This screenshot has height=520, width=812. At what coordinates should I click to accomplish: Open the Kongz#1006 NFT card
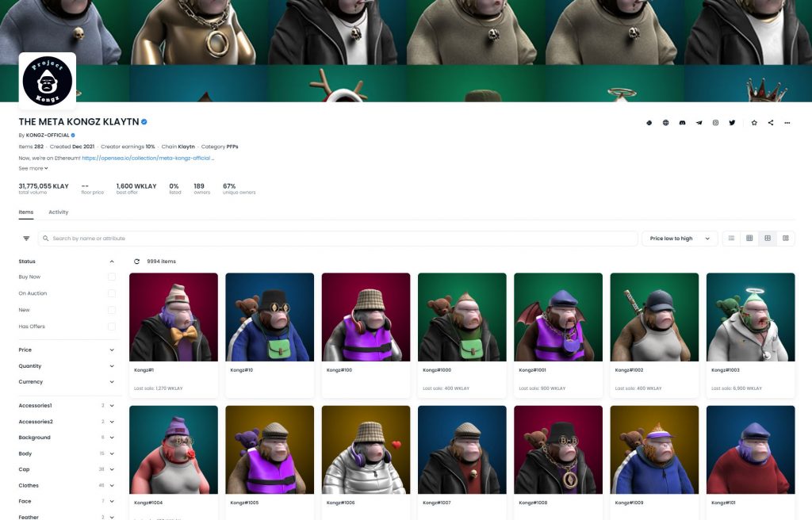click(x=366, y=462)
